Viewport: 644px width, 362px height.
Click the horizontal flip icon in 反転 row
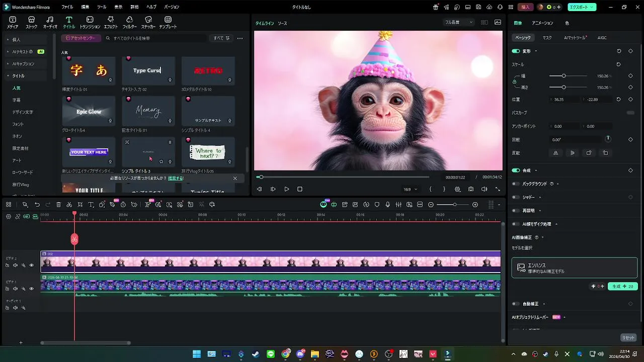[x=555, y=153]
